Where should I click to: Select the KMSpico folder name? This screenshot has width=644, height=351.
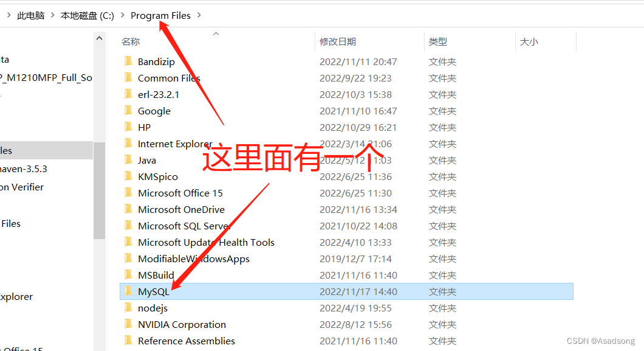pyautogui.click(x=158, y=177)
